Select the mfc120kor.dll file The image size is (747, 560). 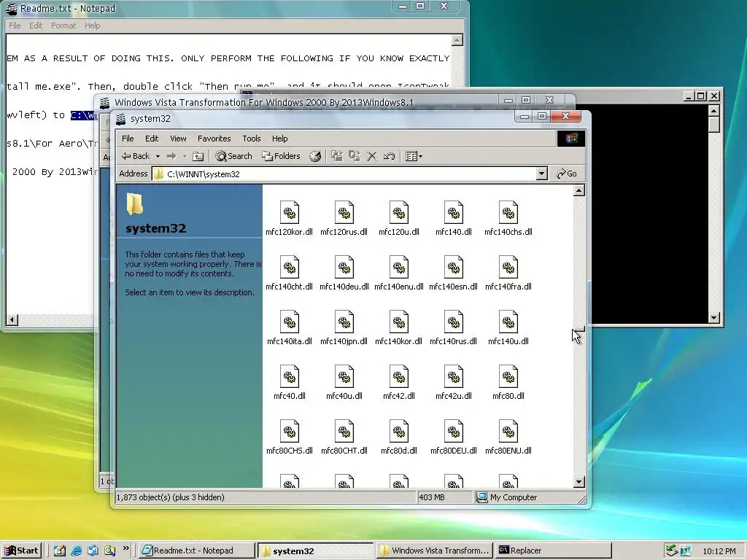[x=289, y=218]
